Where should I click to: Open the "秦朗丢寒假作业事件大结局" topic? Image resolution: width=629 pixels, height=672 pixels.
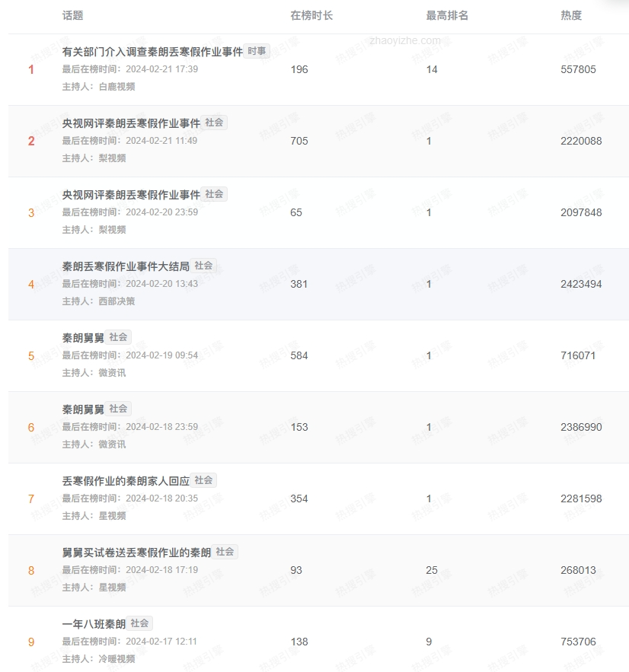point(126,266)
